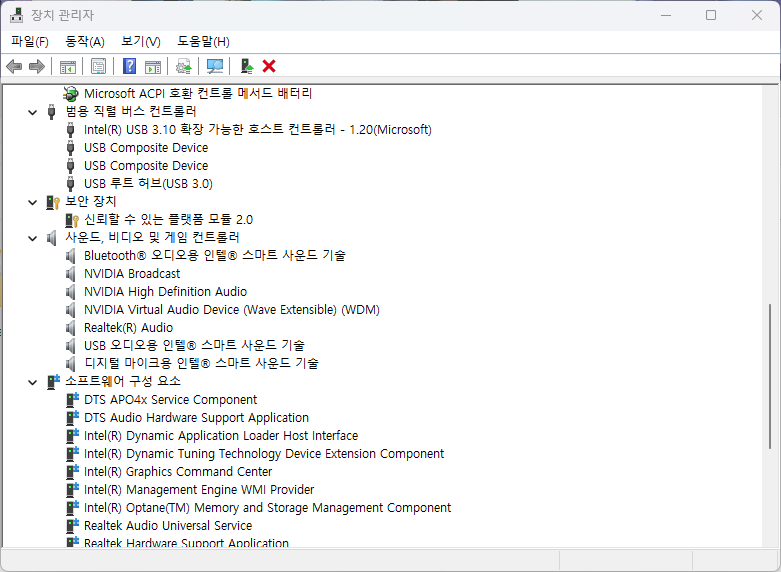Click the 사운드, 비디오 및 게임 컨트롤러 speaker icon

(x=51, y=238)
